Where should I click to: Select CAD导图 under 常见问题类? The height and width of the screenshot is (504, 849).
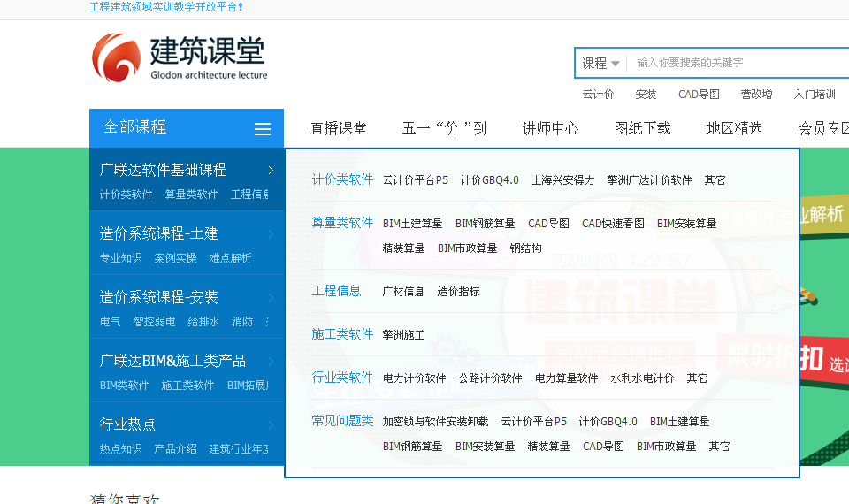click(603, 446)
